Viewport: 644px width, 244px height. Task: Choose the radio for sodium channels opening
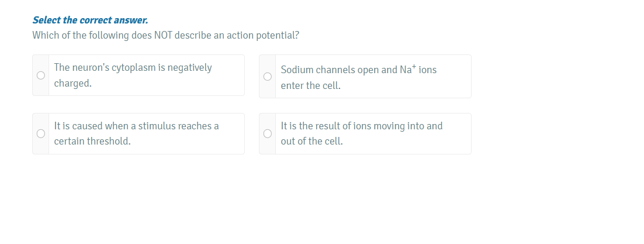click(x=268, y=76)
